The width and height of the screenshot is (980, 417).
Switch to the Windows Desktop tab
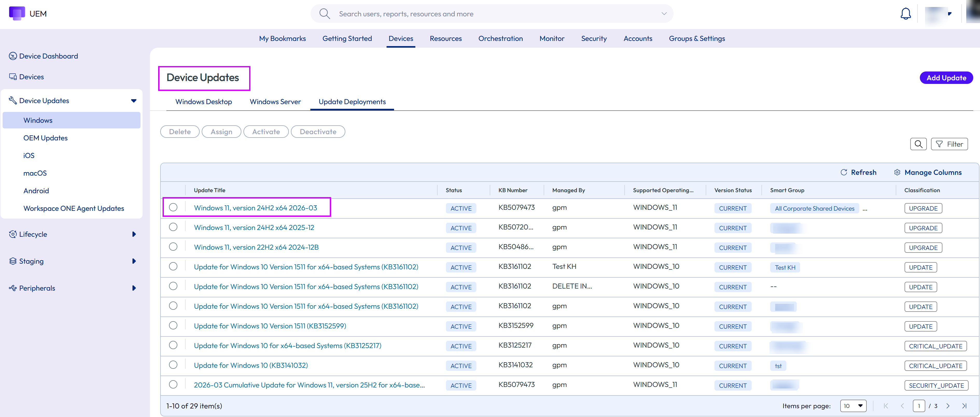[204, 102]
